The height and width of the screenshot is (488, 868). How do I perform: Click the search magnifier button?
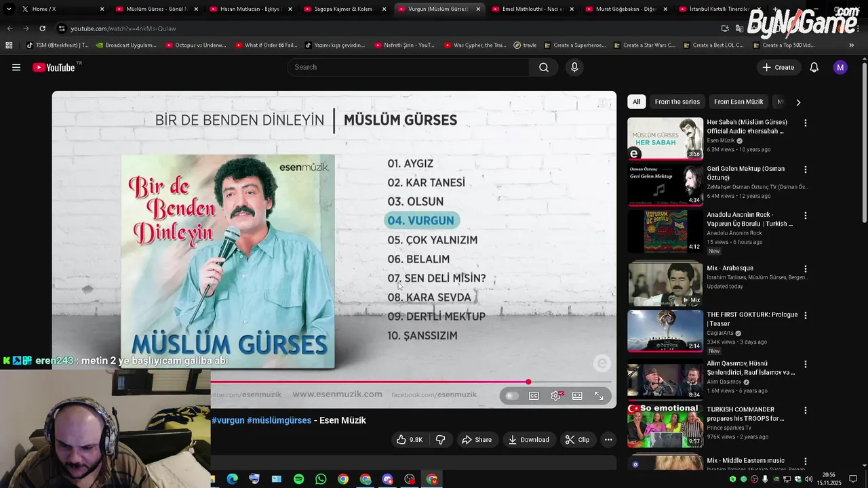pyautogui.click(x=544, y=67)
